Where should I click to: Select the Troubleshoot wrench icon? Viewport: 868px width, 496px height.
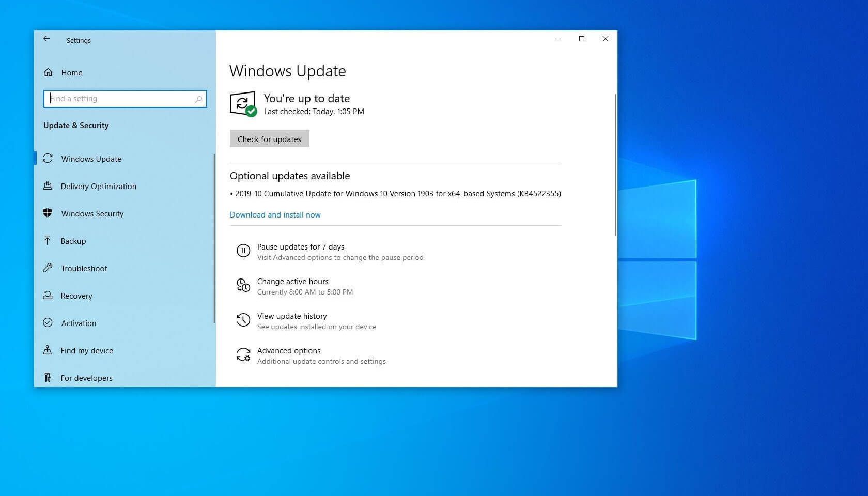[47, 268]
